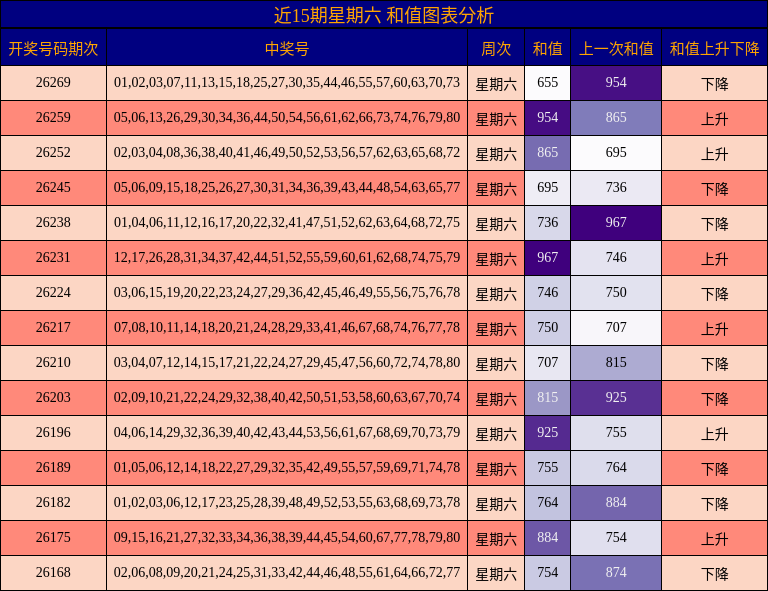The image size is (768, 591).
Task: Click sum value 884 in row 26175
Action: click(x=547, y=538)
